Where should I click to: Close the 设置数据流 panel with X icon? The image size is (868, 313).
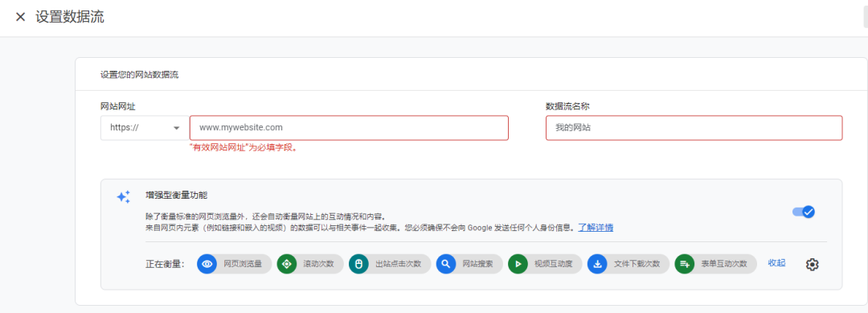tap(20, 17)
